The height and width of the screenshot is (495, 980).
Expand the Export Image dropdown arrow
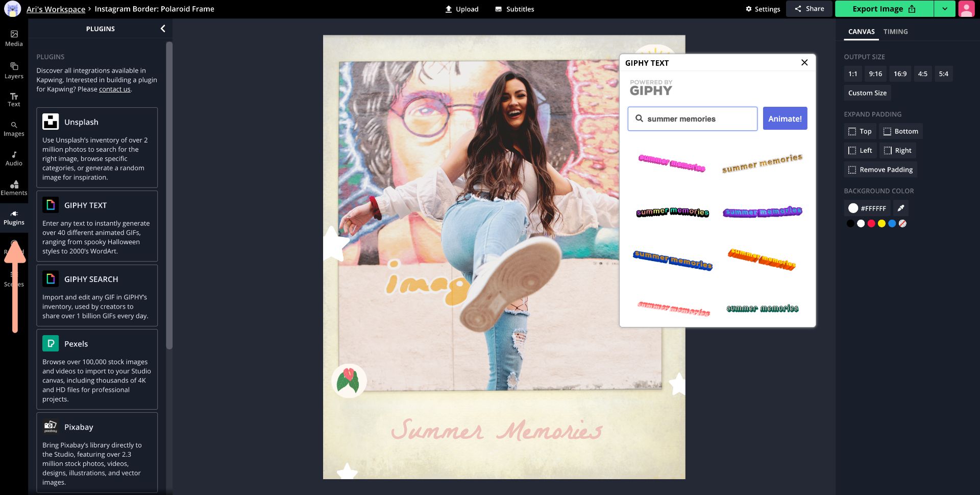pyautogui.click(x=945, y=9)
